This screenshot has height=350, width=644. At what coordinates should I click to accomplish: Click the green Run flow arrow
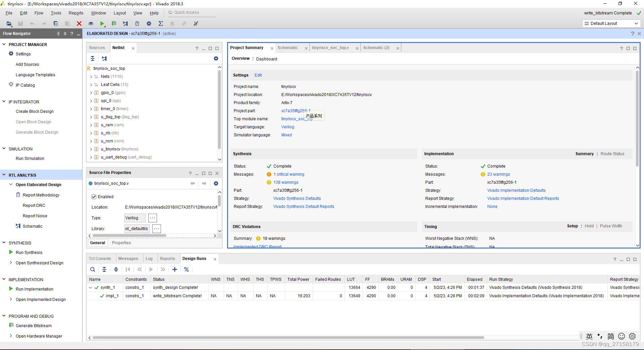click(x=102, y=24)
